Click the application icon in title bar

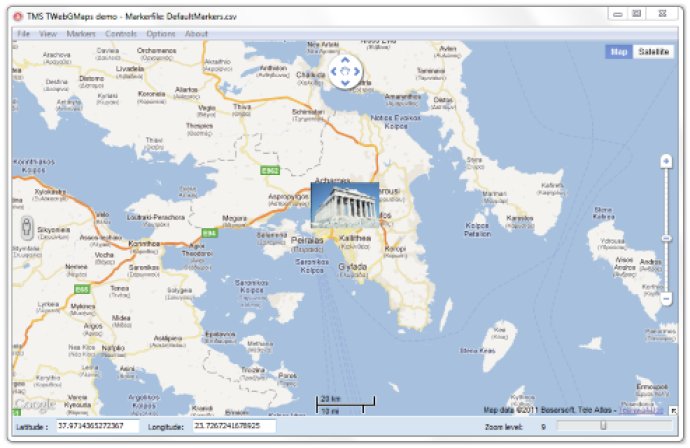coord(18,17)
